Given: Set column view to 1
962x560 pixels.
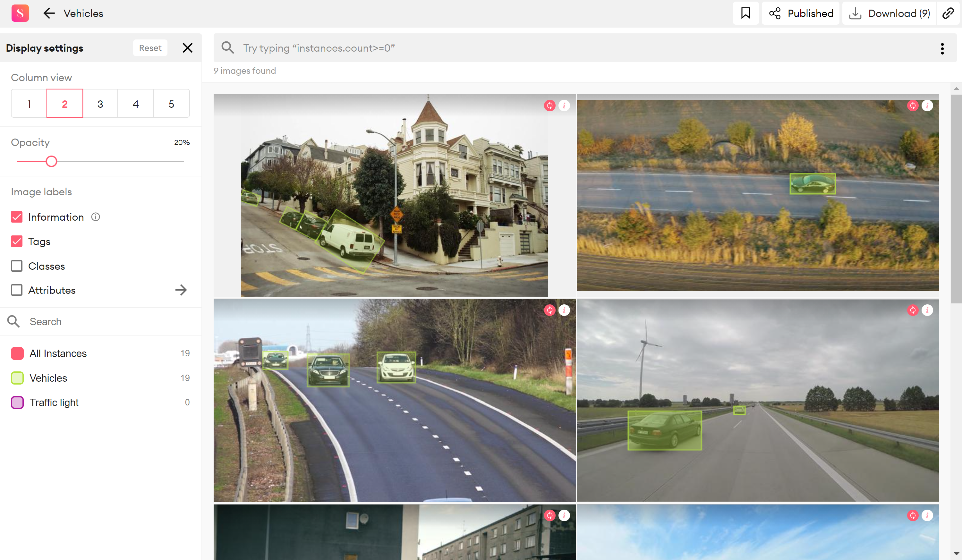Looking at the screenshot, I should (x=29, y=104).
